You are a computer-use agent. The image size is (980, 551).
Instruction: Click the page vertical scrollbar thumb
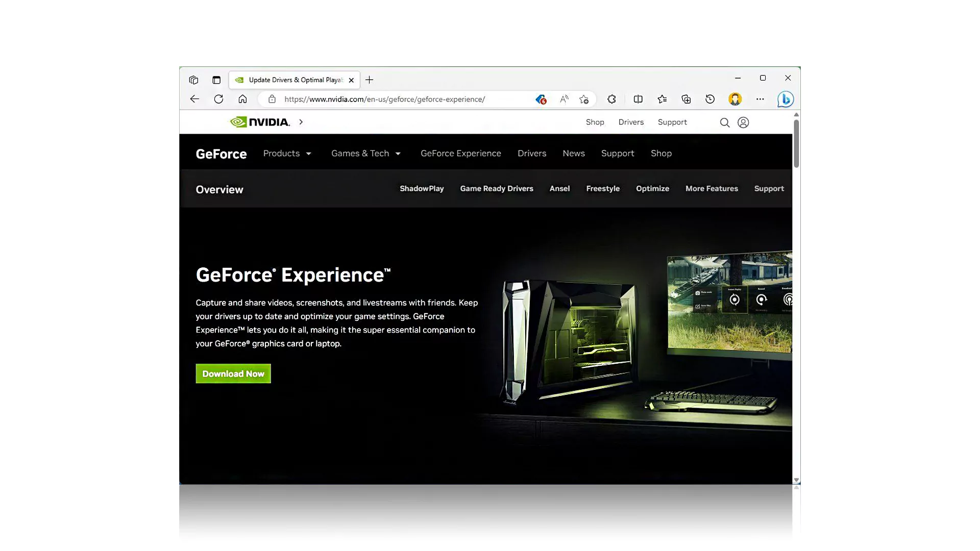click(x=796, y=143)
